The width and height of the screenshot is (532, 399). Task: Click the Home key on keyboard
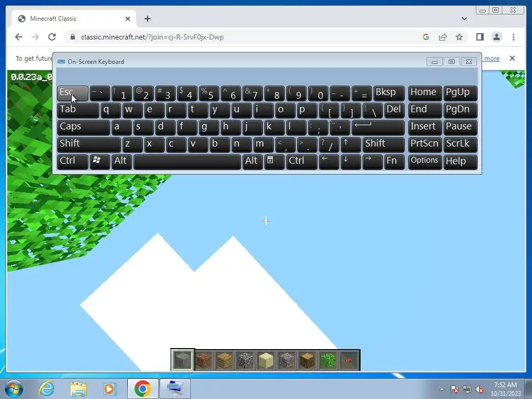point(425,94)
